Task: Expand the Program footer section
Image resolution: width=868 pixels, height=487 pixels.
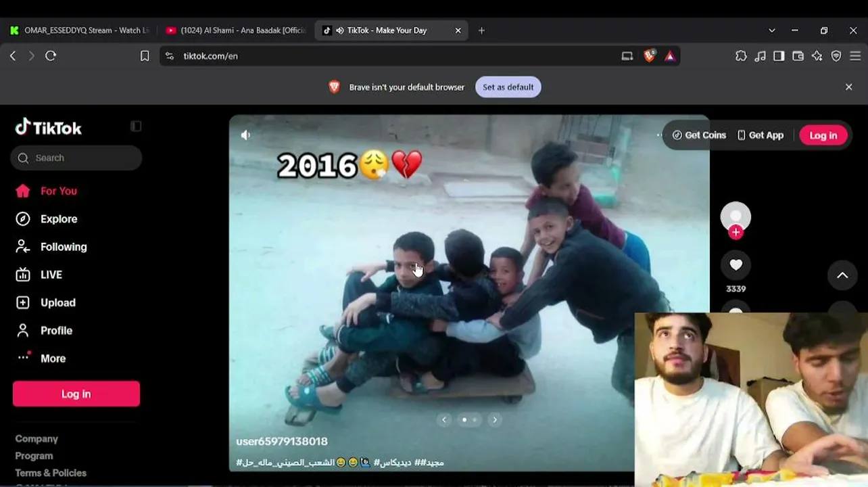Action: 34,456
